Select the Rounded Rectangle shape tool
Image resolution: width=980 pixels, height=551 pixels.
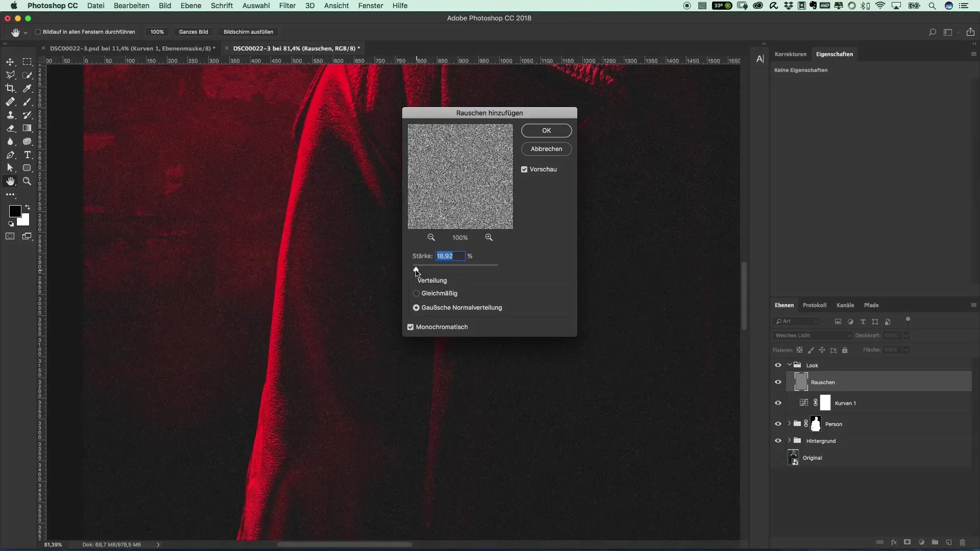[x=27, y=168]
